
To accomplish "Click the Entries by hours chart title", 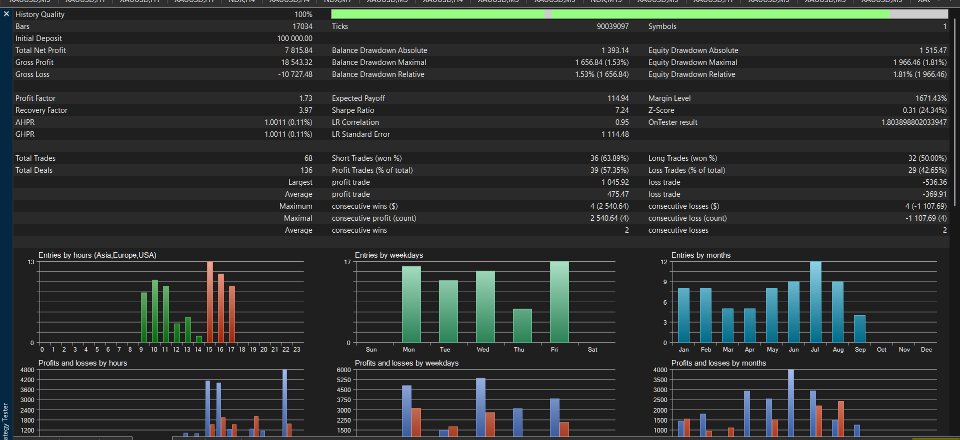I will (x=97, y=255).
